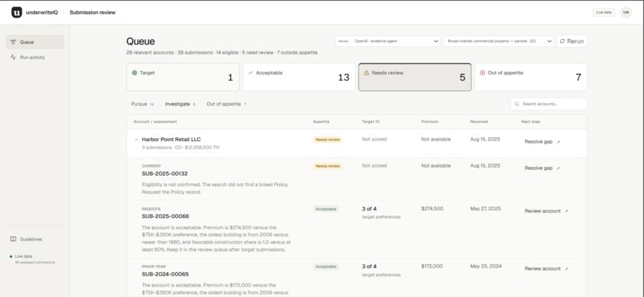The width and height of the screenshot is (644, 297).
Task: Click the Premium column header
Action: coord(430,122)
